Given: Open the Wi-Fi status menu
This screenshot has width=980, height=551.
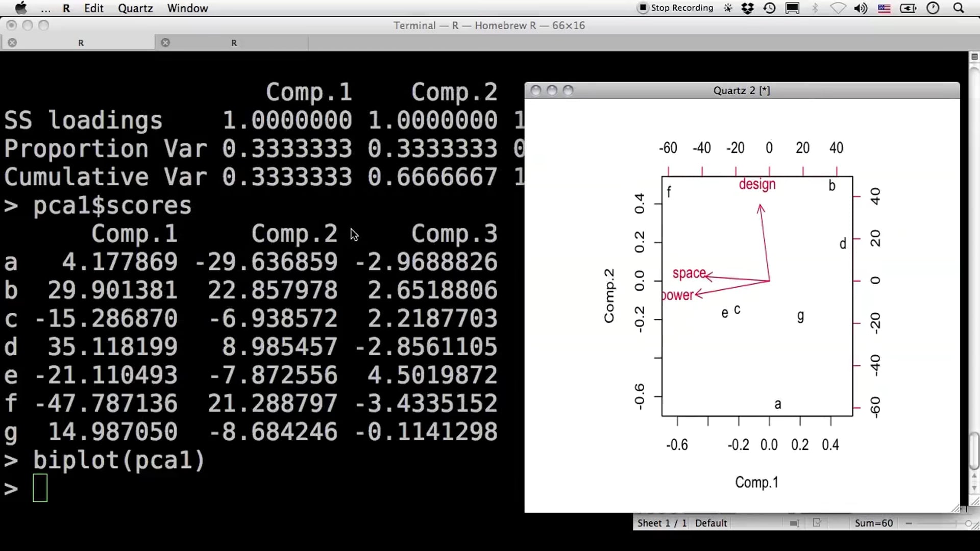Looking at the screenshot, I should tap(838, 8).
